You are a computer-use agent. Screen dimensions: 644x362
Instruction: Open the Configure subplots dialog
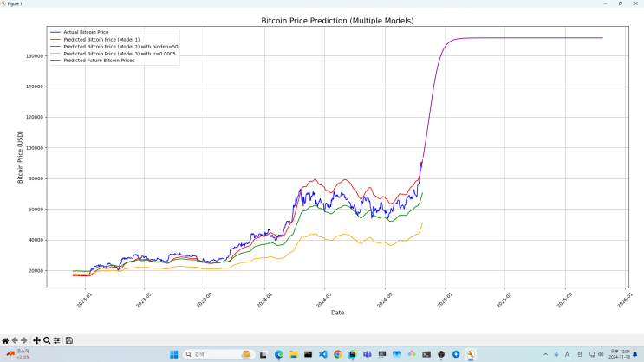point(56,340)
